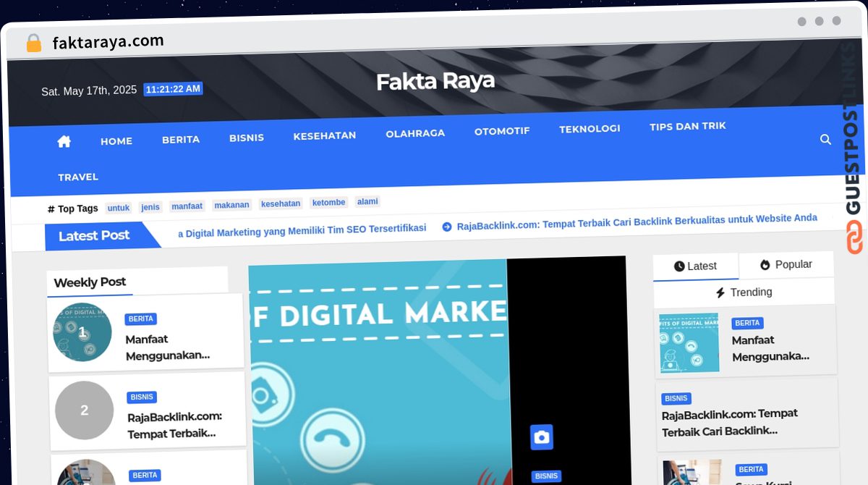Select OLAHRAGA in the navigation bar
868x485 pixels.
click(x=415, y=133)
